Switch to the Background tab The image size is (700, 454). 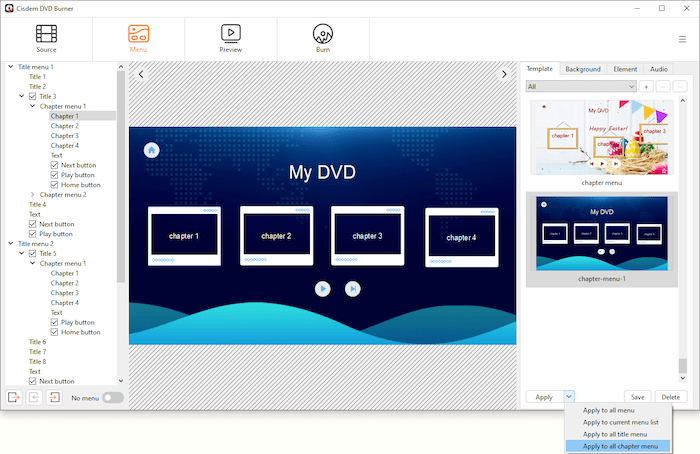[582, 69]
